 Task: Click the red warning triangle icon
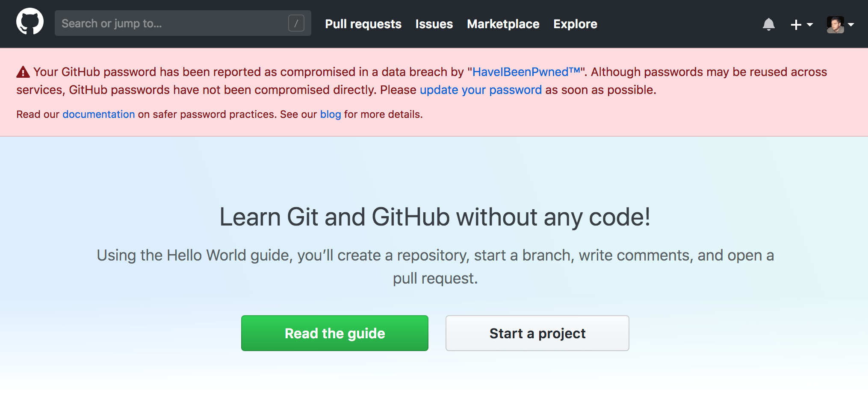(x=23, y=72)
